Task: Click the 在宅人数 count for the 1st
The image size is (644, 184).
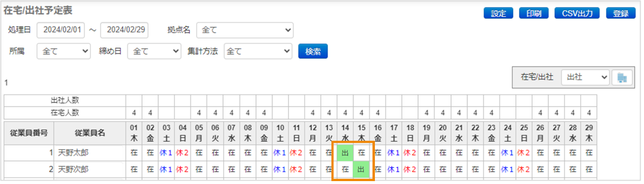Action: (x=134, y=113)
